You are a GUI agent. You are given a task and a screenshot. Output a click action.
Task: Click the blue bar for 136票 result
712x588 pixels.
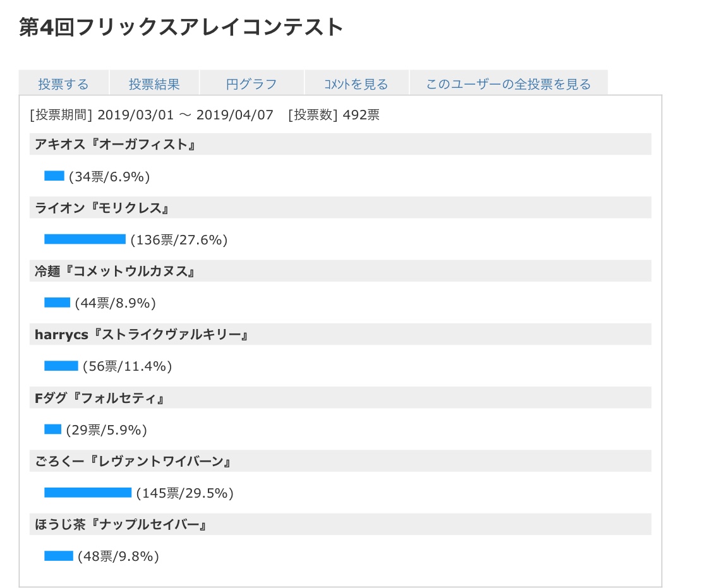(85, 239)
